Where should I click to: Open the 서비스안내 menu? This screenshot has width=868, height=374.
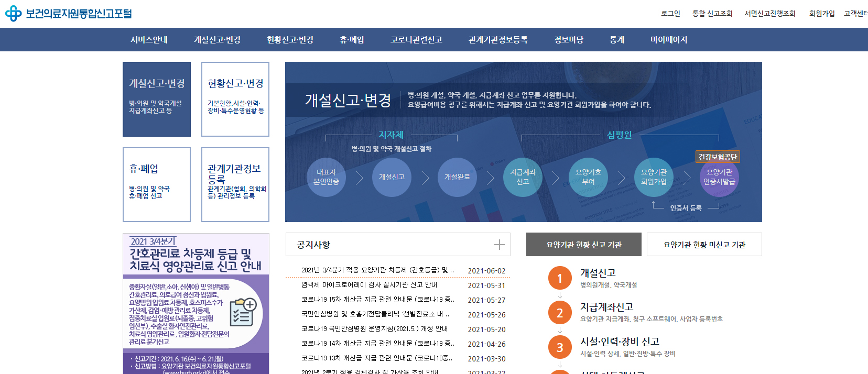click(149, 40)
